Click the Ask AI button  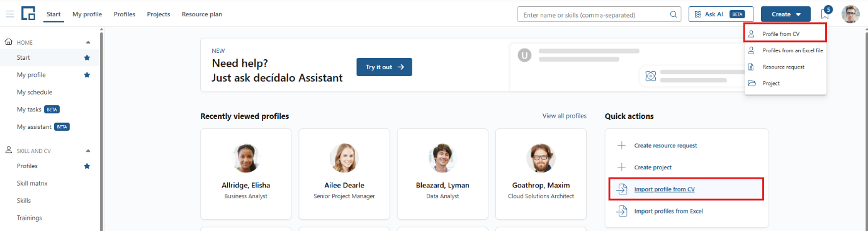[x=721, y=14]
